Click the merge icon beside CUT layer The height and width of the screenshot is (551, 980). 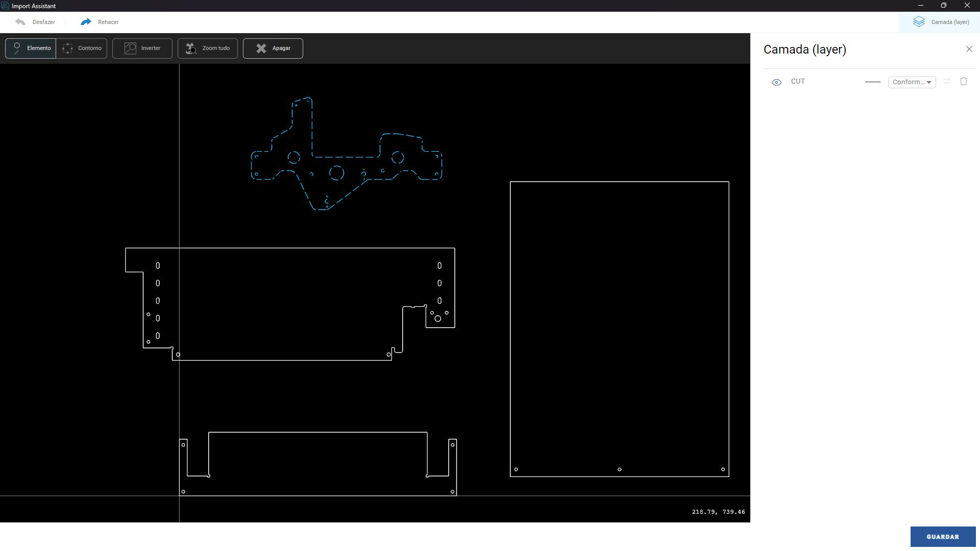(947, 82)
